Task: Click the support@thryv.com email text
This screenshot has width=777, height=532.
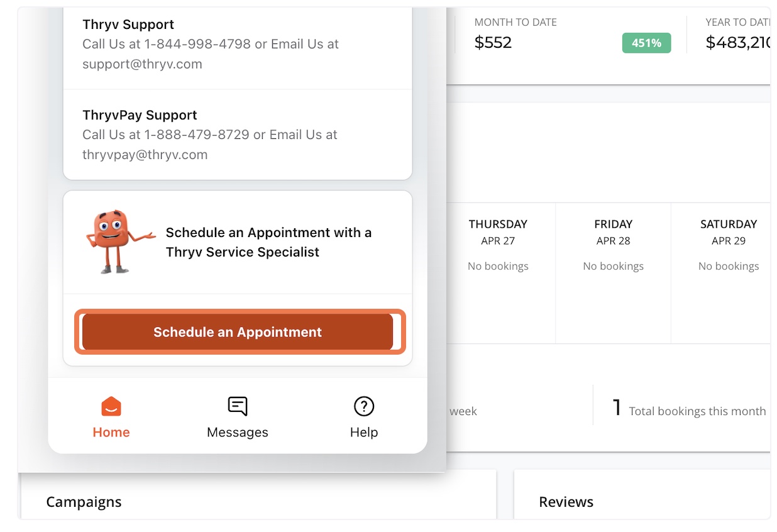Action: point(142,64)
